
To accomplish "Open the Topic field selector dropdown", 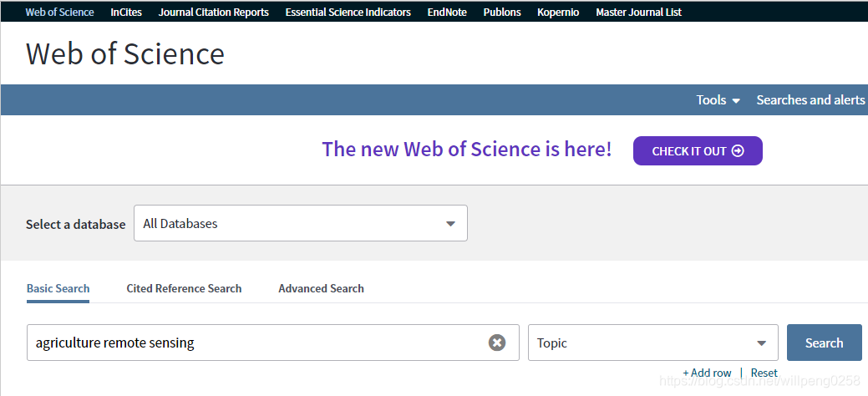I will click(x=653, y=343).
